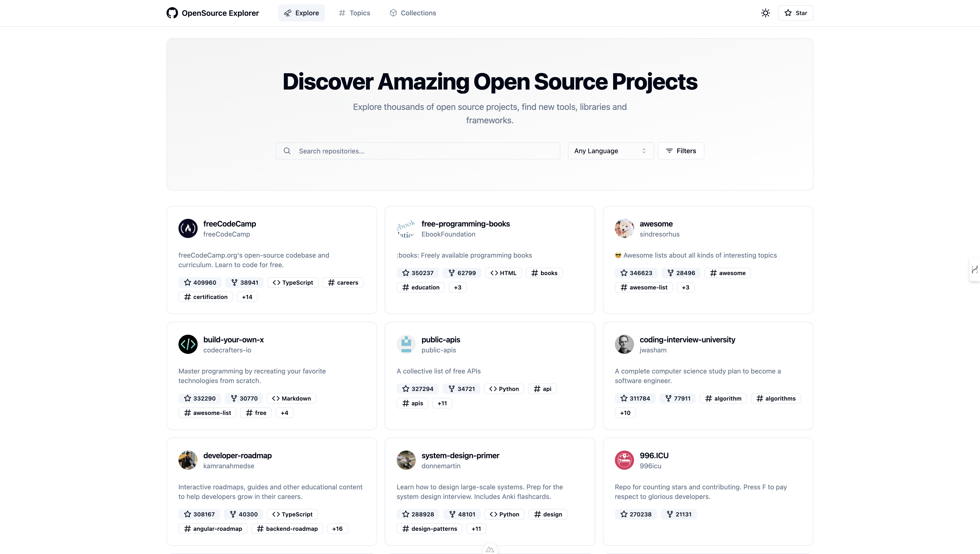This screenshot has height=554, width=980.
Task: Expand the +16 more tags badge
Action: (337, 528)
